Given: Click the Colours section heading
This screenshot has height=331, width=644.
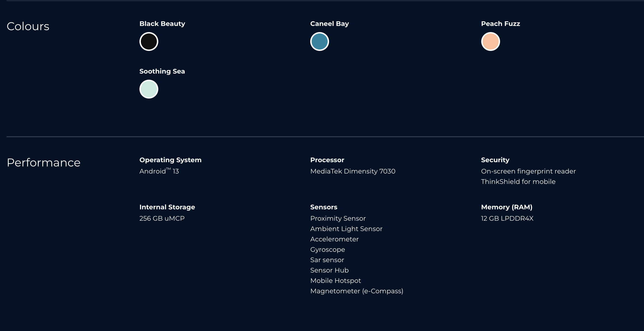Looking at the screenshot, I should 28,26.
